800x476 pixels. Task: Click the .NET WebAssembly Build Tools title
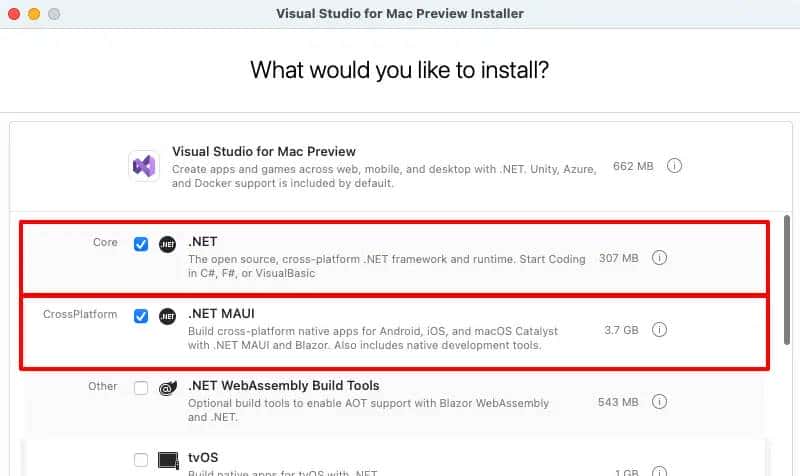pos(284,386)
